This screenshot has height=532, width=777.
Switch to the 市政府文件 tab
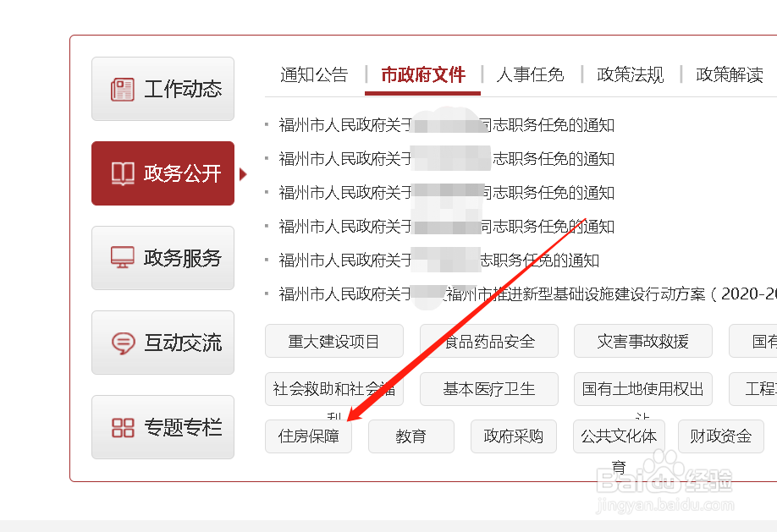422,74
